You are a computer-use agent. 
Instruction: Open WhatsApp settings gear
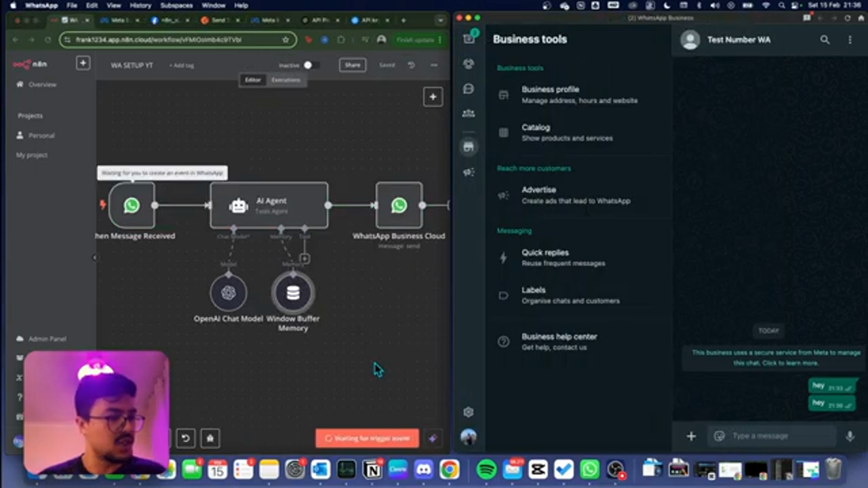(469, 412)
